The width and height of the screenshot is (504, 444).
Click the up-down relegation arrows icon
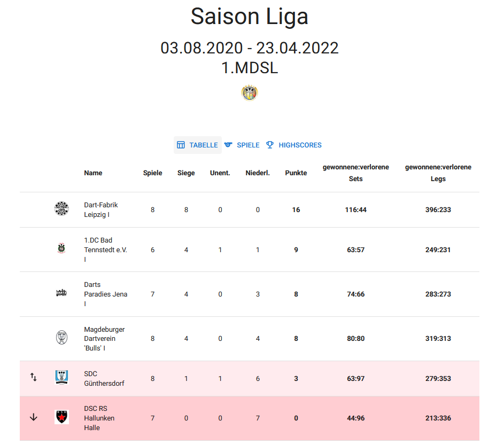point(34,377)
